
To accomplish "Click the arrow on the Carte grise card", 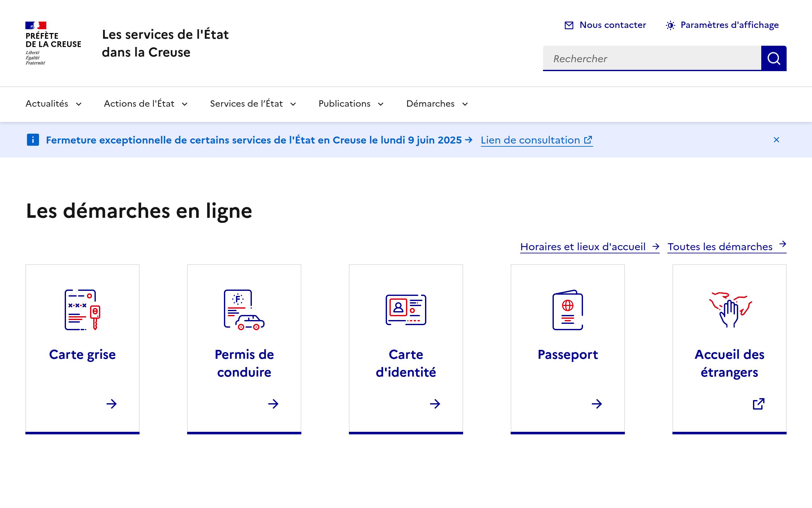I will (x=111, y=404).
